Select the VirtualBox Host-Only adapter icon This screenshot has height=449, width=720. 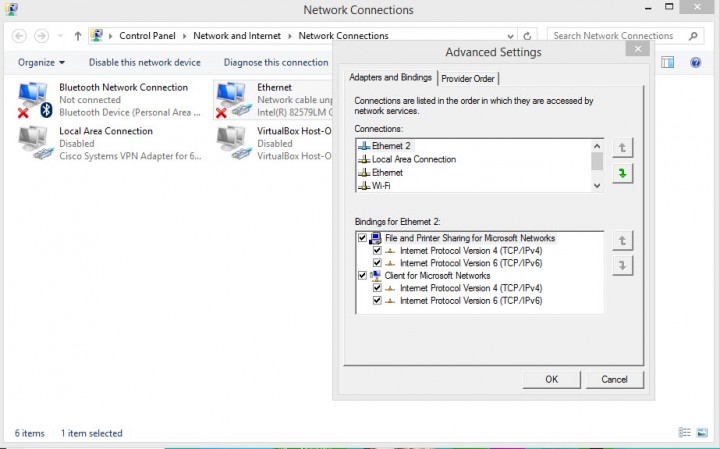pos(234,143)
